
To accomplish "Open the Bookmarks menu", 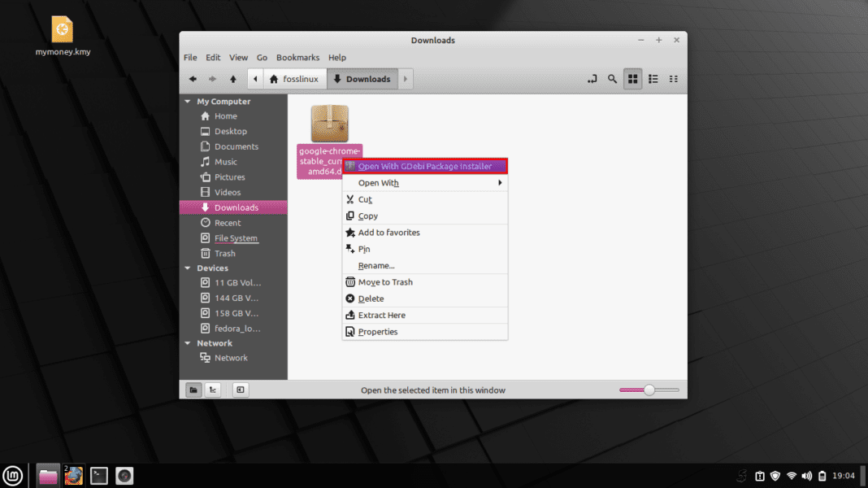I will 297,57.
